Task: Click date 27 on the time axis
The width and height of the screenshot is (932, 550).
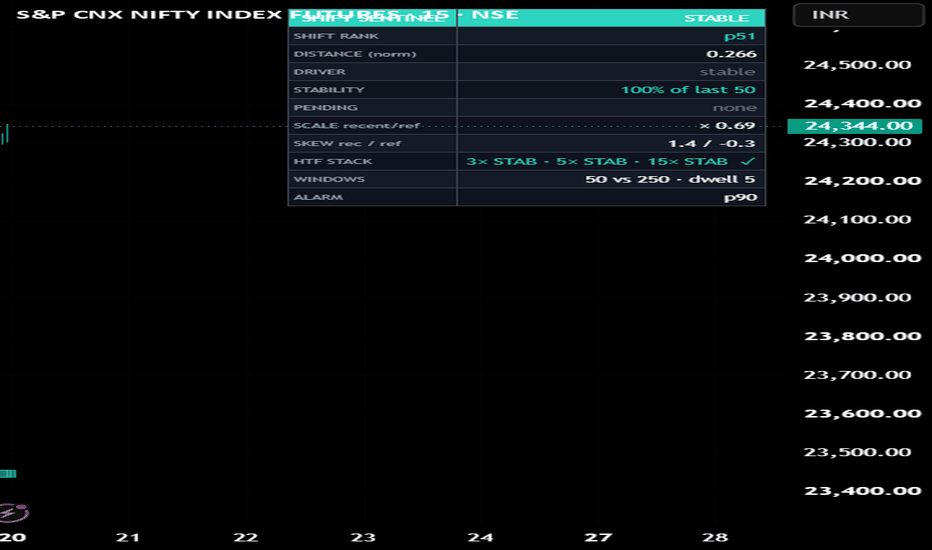Action: 598,538
